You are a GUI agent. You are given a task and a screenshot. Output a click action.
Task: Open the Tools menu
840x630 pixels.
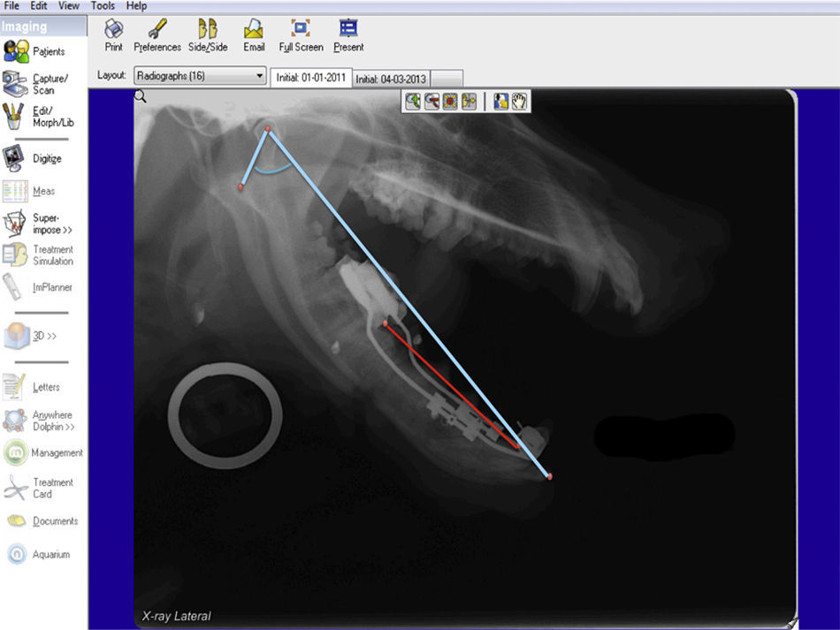click(x=103, y=6)
